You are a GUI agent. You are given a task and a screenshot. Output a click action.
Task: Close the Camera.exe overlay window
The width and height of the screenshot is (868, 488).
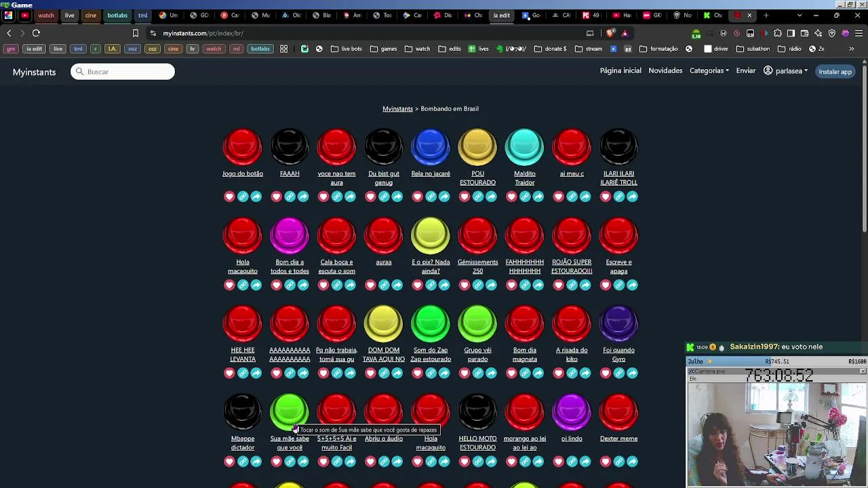pos(863,371)
